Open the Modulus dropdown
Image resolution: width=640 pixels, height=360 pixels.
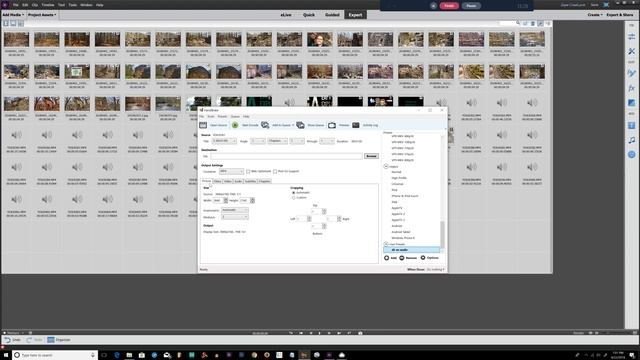(x=234, y=217)
